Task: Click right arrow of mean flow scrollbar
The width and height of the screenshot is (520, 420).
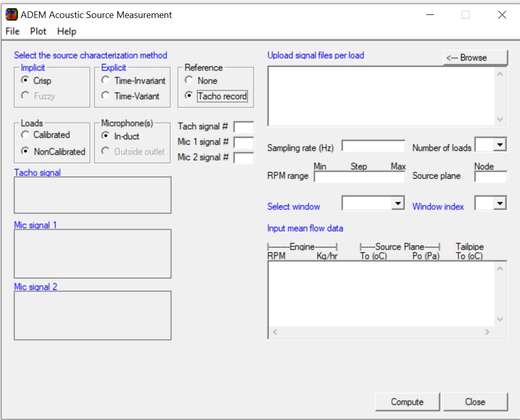Action: pyautogui.click(x=487, y=332)
